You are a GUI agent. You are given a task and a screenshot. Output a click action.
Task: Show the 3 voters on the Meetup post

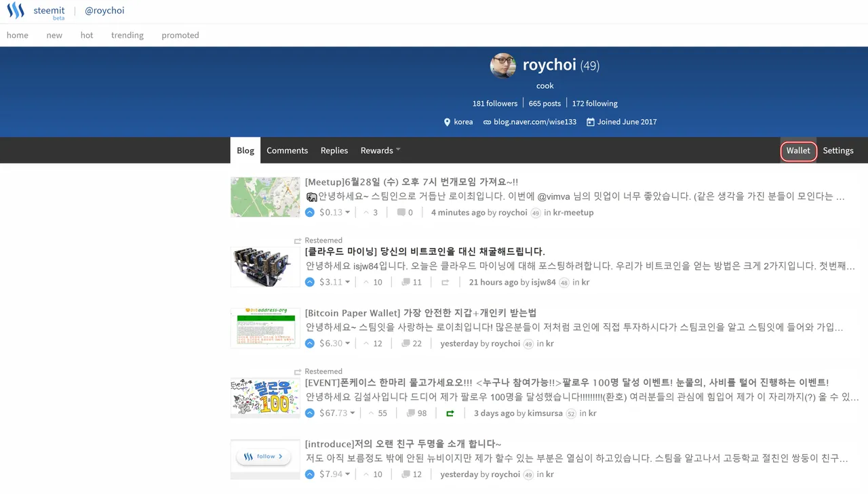point(370,212)
